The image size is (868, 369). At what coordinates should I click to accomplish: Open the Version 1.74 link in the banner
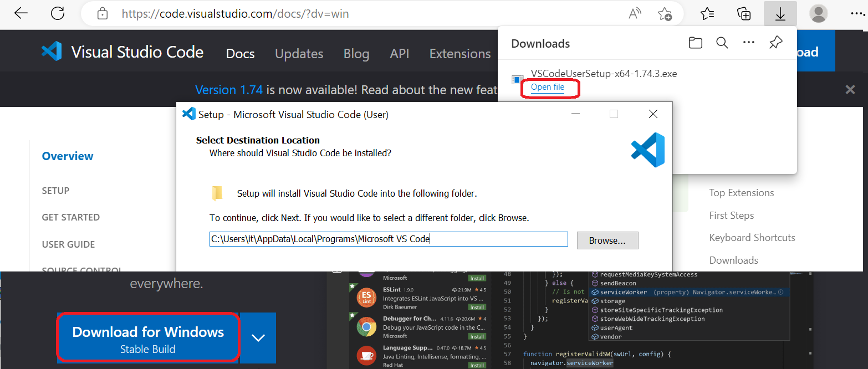point(229,90)
